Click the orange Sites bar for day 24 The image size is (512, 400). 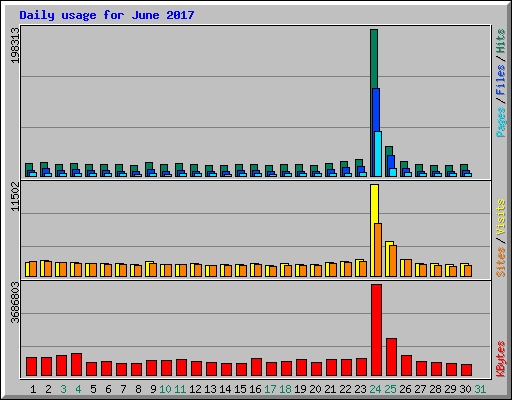pyautogui.click(x=378, y=250)
